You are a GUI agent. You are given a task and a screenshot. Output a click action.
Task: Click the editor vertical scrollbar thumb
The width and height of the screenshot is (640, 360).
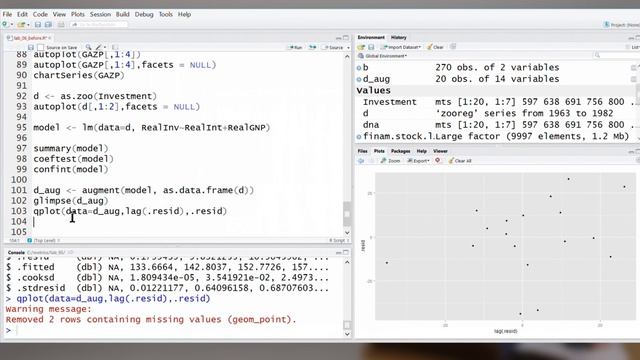pos(347,213)
